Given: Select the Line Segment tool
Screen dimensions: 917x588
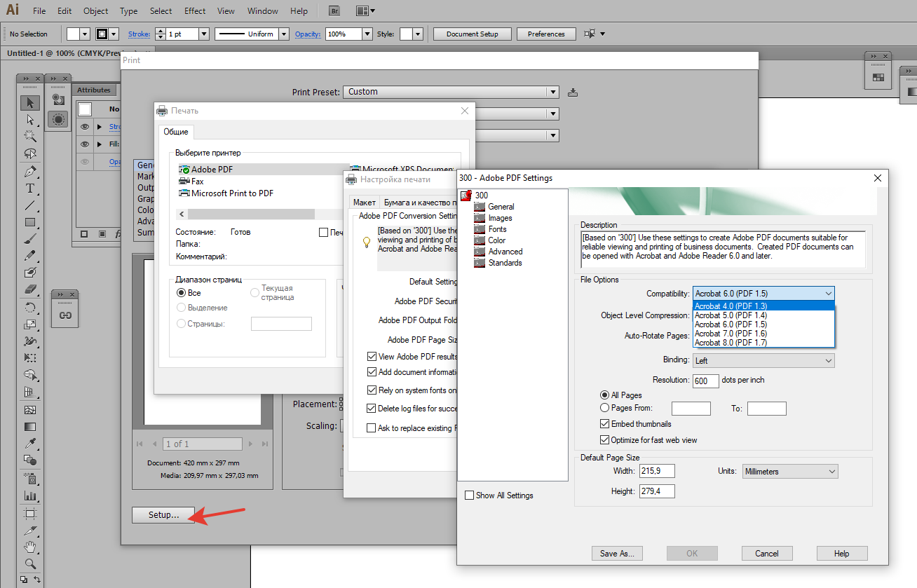Looking at the screenshot, I should coord(30,205).
